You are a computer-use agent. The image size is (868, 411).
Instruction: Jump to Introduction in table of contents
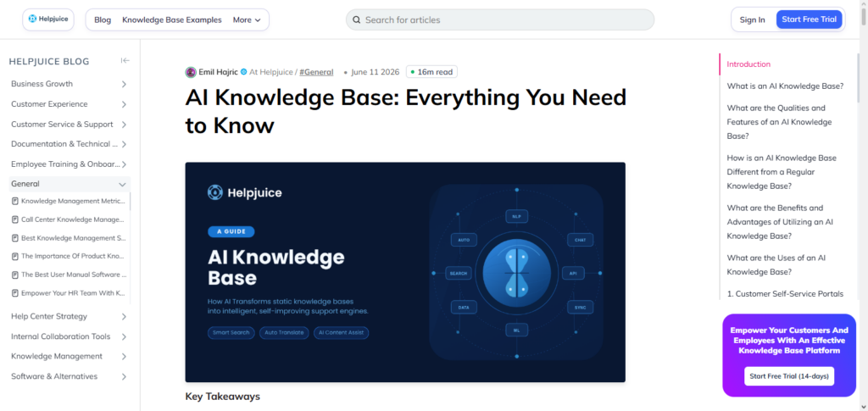coord(748,64)
